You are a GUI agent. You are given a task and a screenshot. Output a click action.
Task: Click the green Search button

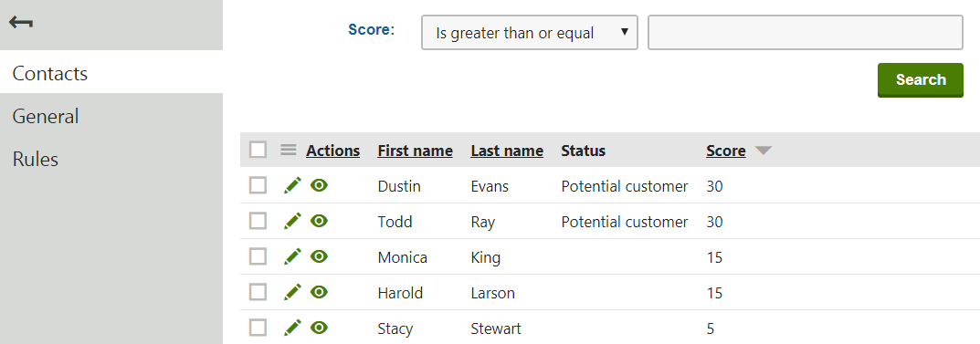[x=920, y=80]
